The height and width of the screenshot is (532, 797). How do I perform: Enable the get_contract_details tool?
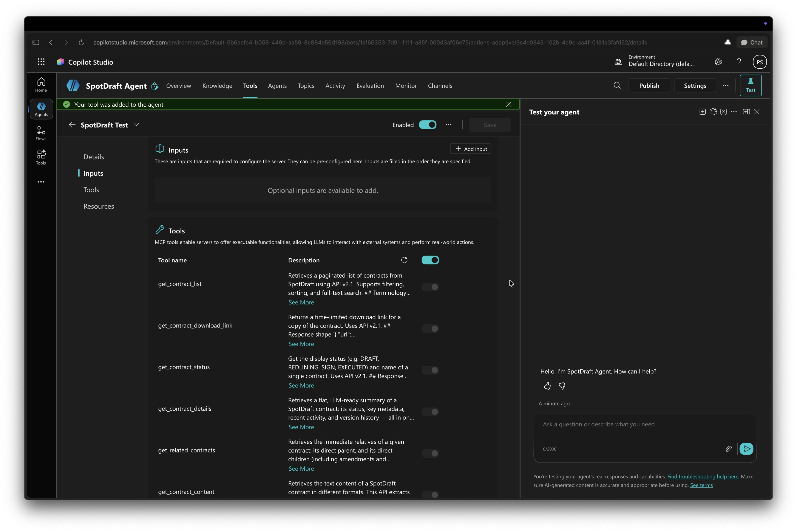430,412
